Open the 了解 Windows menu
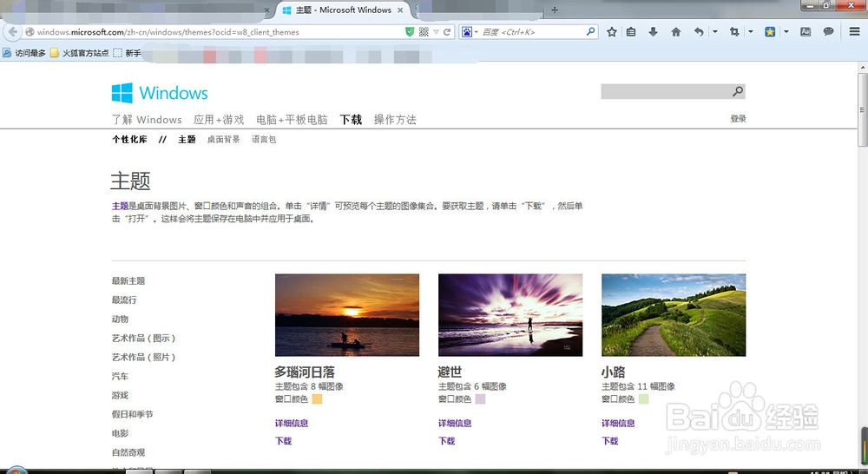Viewport: 868px width, 474px height. coord(147,120)
